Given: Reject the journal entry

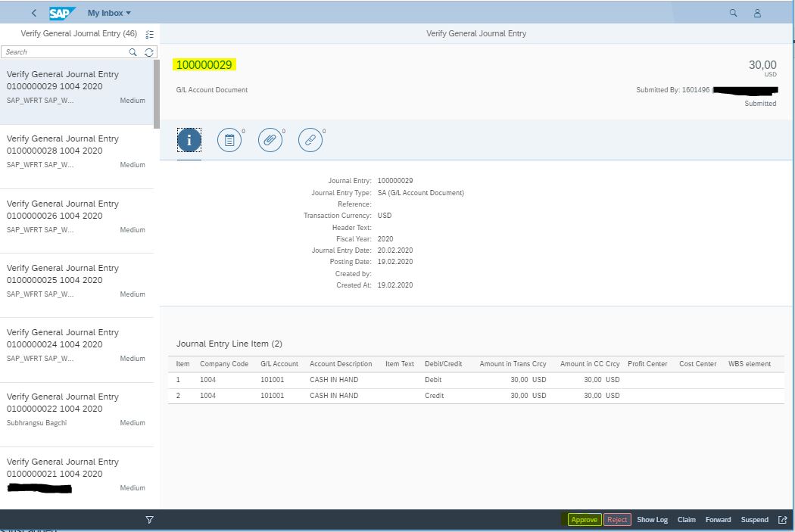Looking at the screenshot, I should tap(617, 520).
